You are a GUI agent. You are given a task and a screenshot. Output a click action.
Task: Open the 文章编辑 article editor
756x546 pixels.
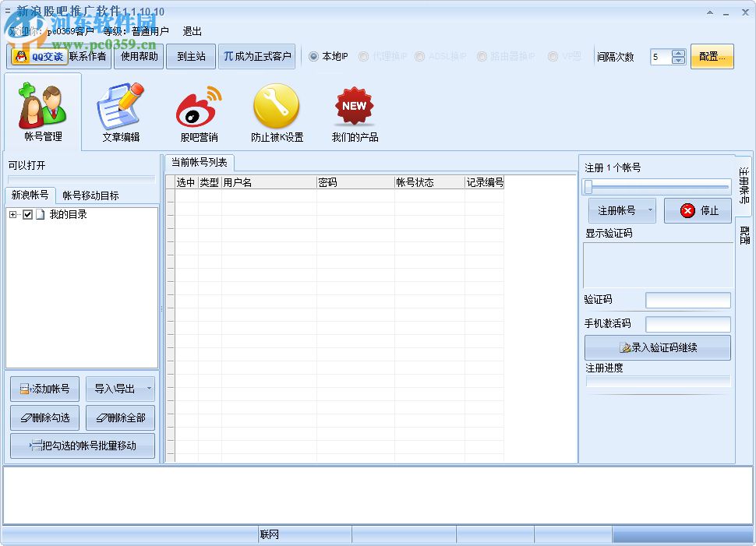[121, 111]
